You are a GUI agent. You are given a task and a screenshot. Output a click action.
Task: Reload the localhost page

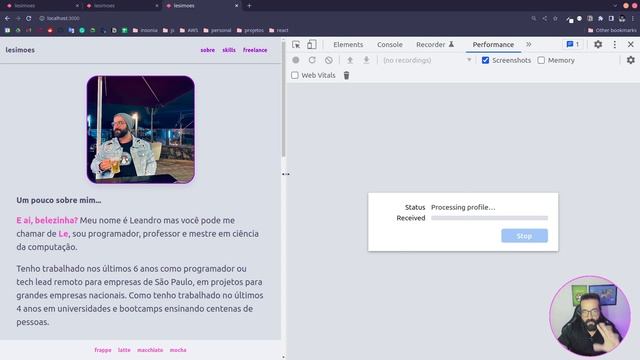[29, 18]
